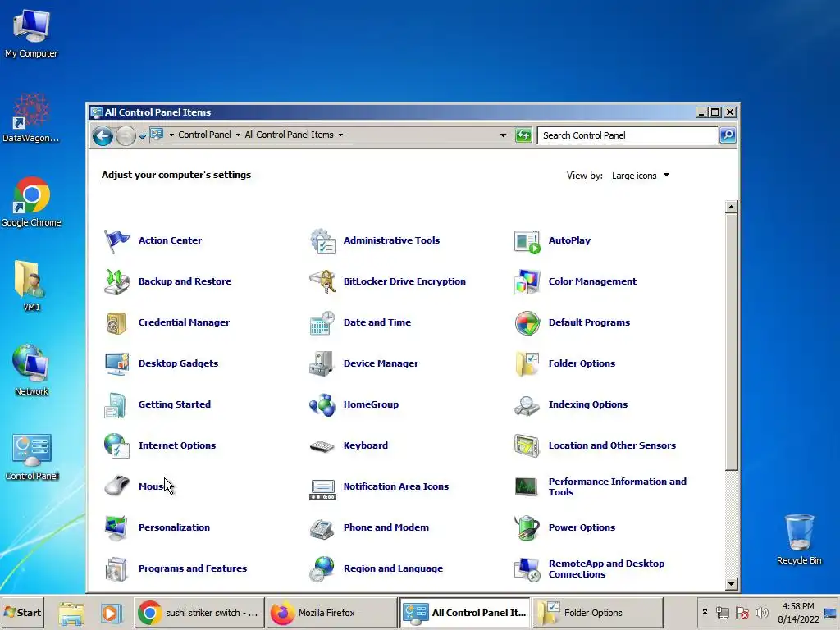Open the View by Large icons dropdown
840x630 pixels.
pyautogui.click(x=640, y=176)
